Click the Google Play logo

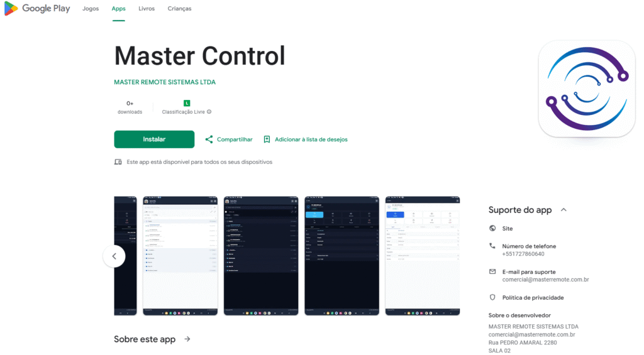point(37,9)
